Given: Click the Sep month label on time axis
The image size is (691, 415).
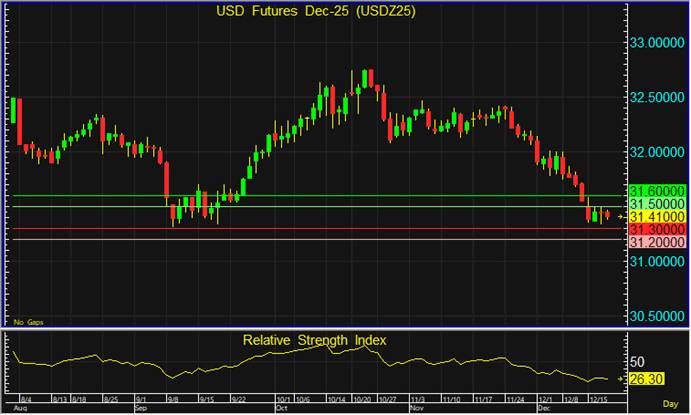Looking at the screenshot, I should pos(140,409).
